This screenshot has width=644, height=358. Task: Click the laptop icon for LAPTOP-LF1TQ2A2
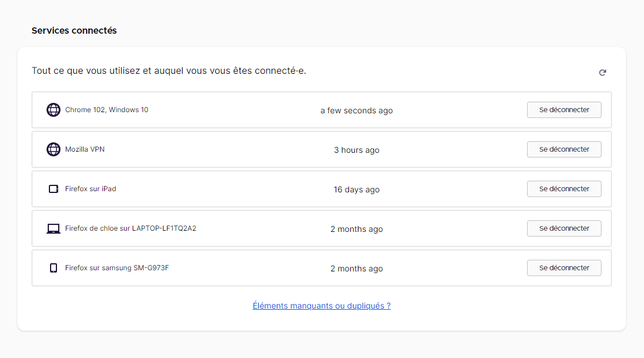54,228
